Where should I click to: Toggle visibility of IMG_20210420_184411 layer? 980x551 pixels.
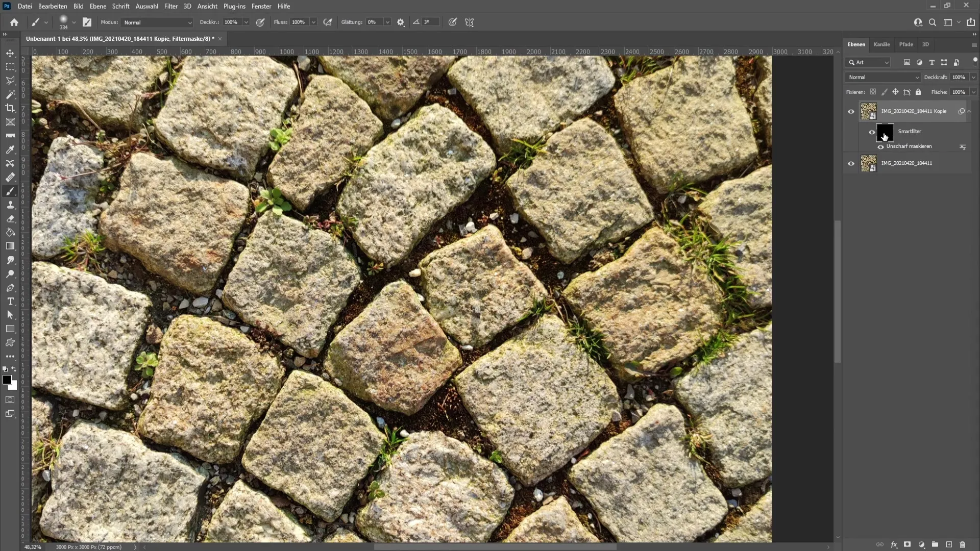click(x=851, y=163)
